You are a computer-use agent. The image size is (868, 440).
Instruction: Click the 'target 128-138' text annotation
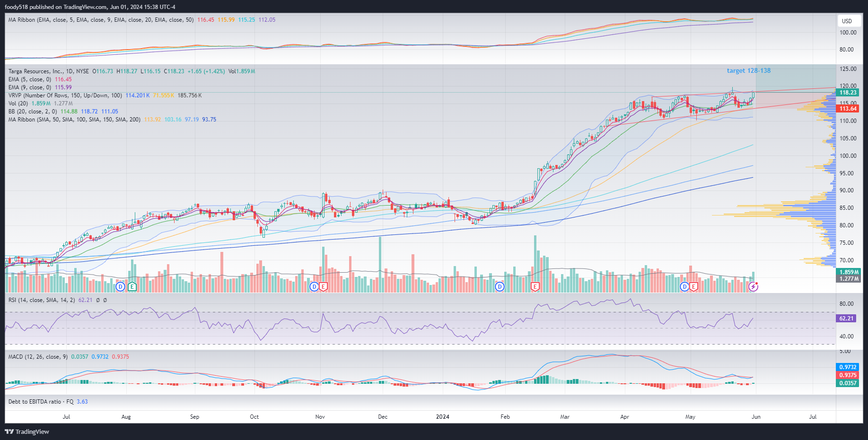tap(748, 71)
